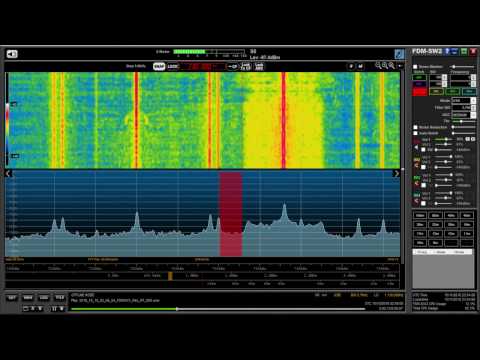Click the orange marker on the band ruler
The width and height of the screenshot is (480, 360).
pyautogui.click(x=170, y=276)
